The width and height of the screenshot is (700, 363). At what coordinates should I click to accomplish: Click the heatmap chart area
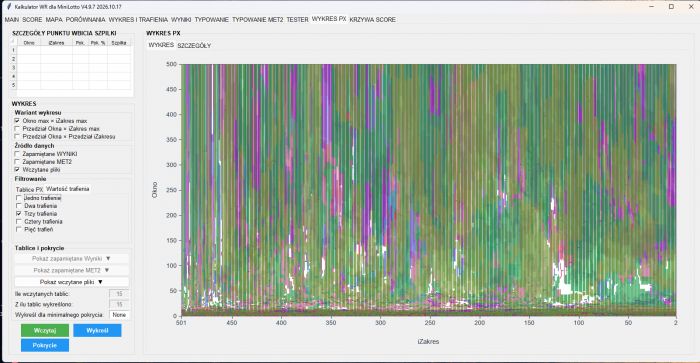click(x=429, y=190)
